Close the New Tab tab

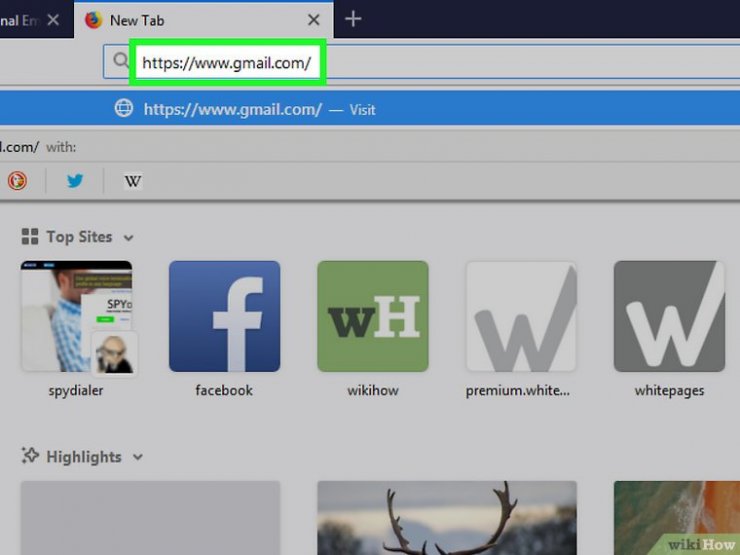[313, 20]
